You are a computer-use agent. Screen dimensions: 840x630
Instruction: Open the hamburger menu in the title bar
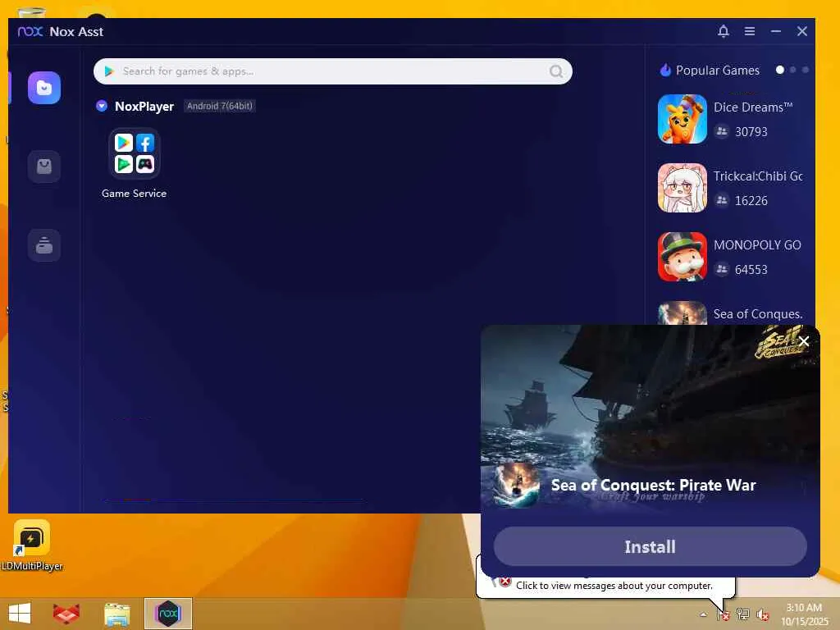750,31
